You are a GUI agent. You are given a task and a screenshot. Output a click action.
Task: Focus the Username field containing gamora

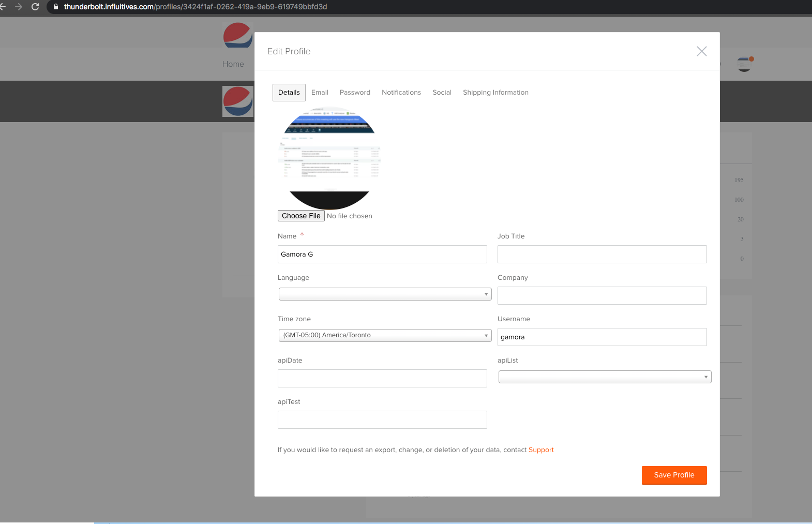(x=602, y=337)
